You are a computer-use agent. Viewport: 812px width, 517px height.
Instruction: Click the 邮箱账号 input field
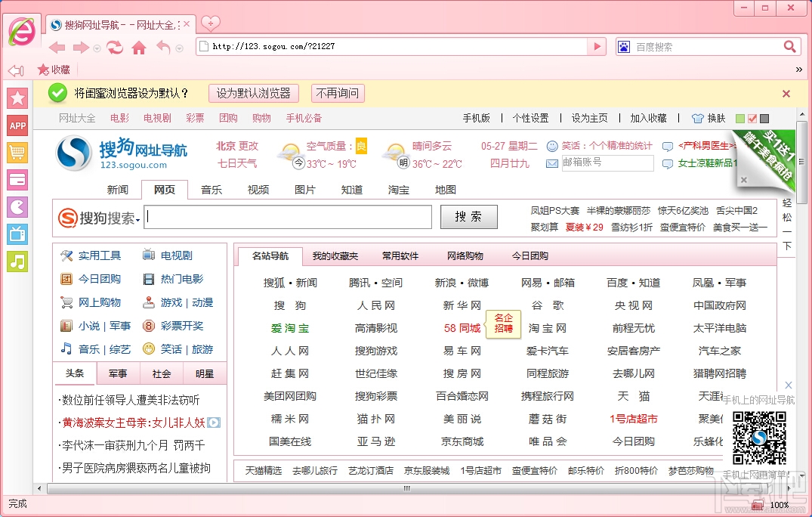click(608, 163)
